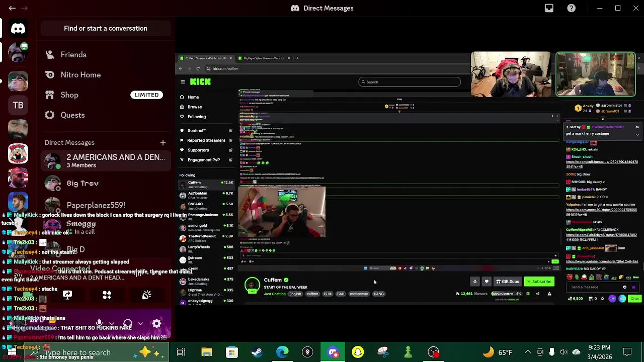Expand microphone options chevron in Discord
644x362 pixels.
[x=111, y=324]
